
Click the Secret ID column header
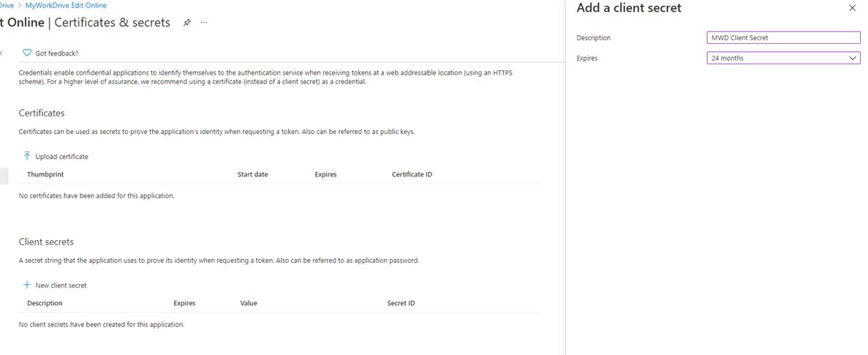tap(401, 303)
